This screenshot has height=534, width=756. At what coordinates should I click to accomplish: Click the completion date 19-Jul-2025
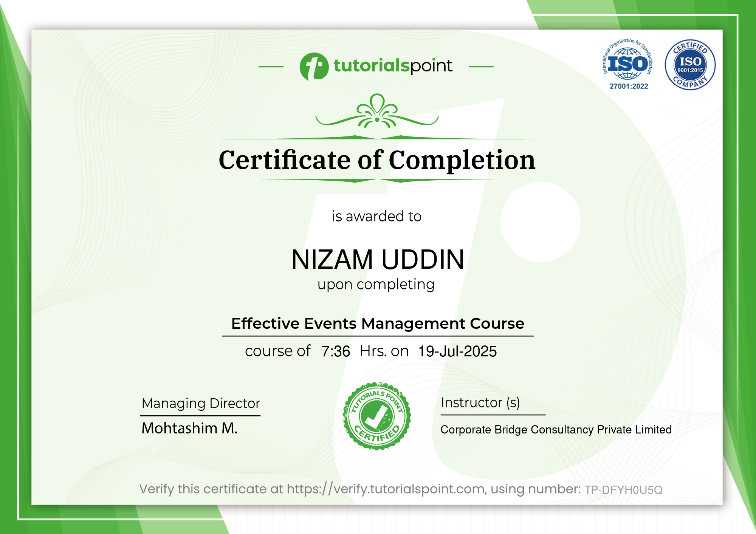[x=457, y=351]
